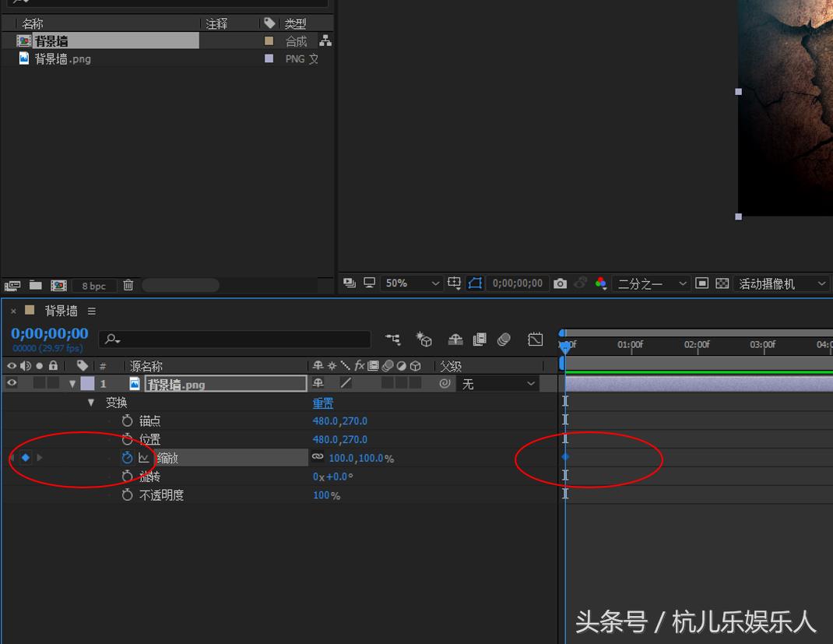Toggle visibility of the 背景墙.png layer

click(11, 382)
